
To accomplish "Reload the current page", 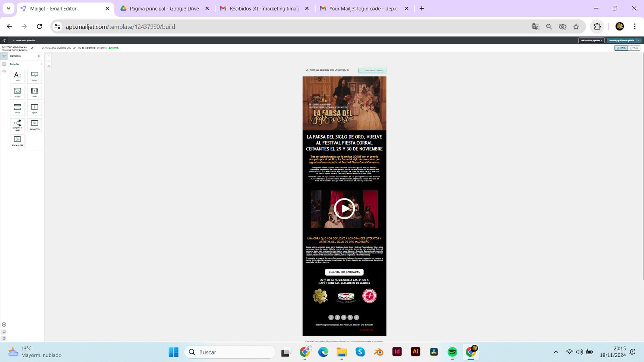I will tap(40, 26).
